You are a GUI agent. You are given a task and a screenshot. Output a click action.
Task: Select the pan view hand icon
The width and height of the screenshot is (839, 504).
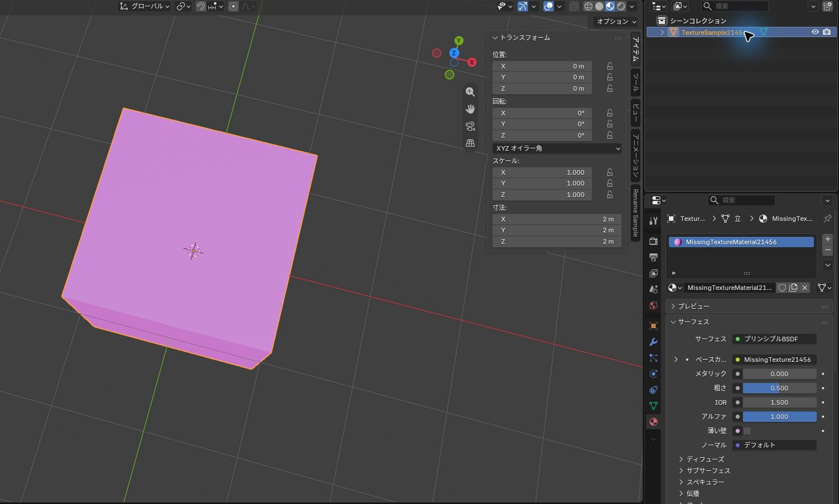point(470,109)
